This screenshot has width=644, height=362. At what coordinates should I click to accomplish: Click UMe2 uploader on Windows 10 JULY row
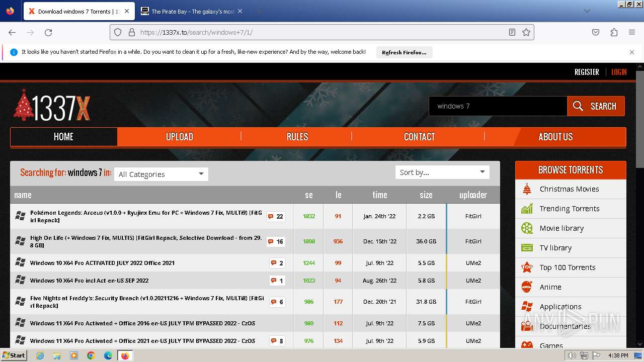(473, 263)
